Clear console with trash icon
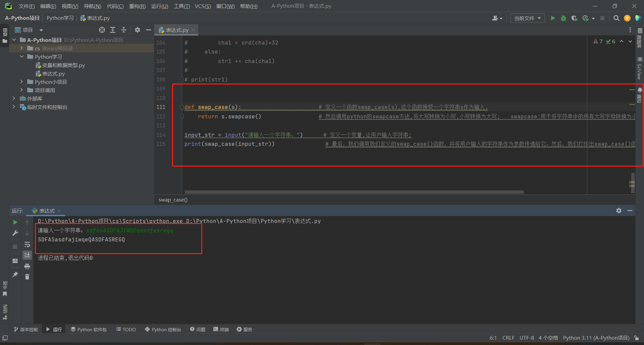 27,277
